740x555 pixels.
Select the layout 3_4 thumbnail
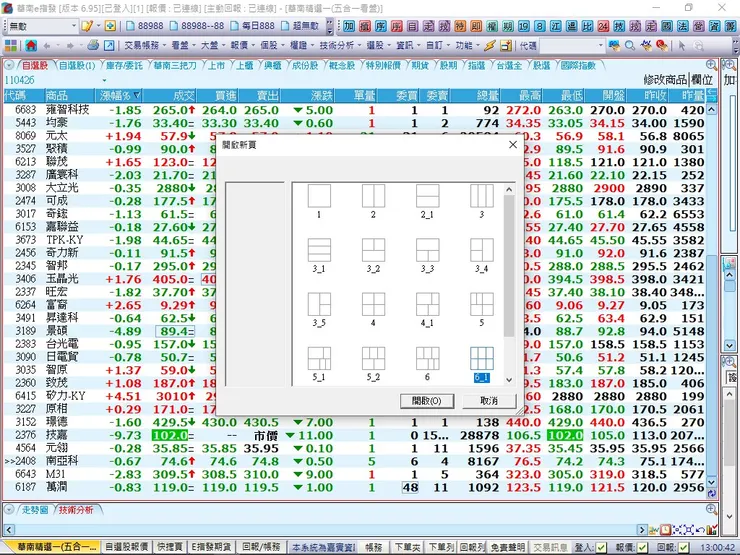(482, 250)
